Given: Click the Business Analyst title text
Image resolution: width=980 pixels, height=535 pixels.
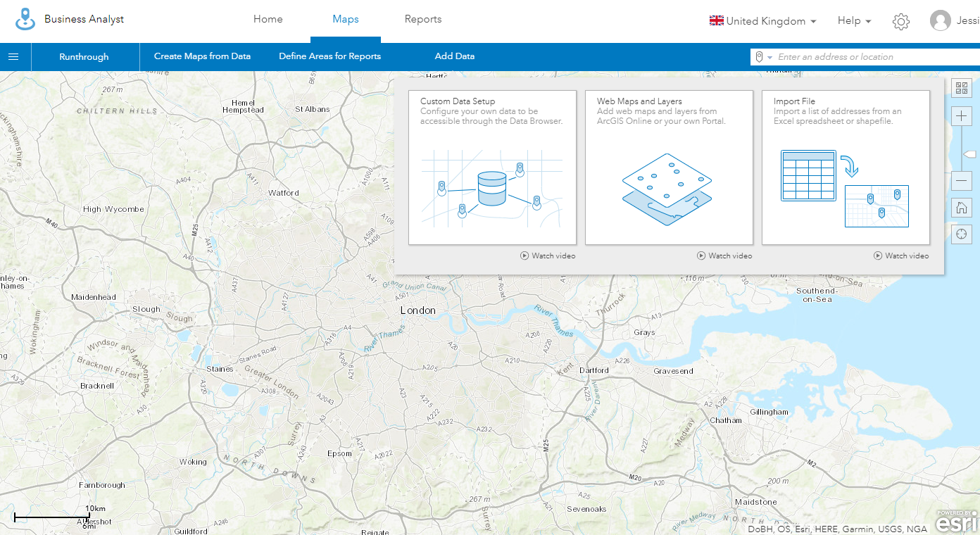Looking at the screenshot, I should click(84, 20).
